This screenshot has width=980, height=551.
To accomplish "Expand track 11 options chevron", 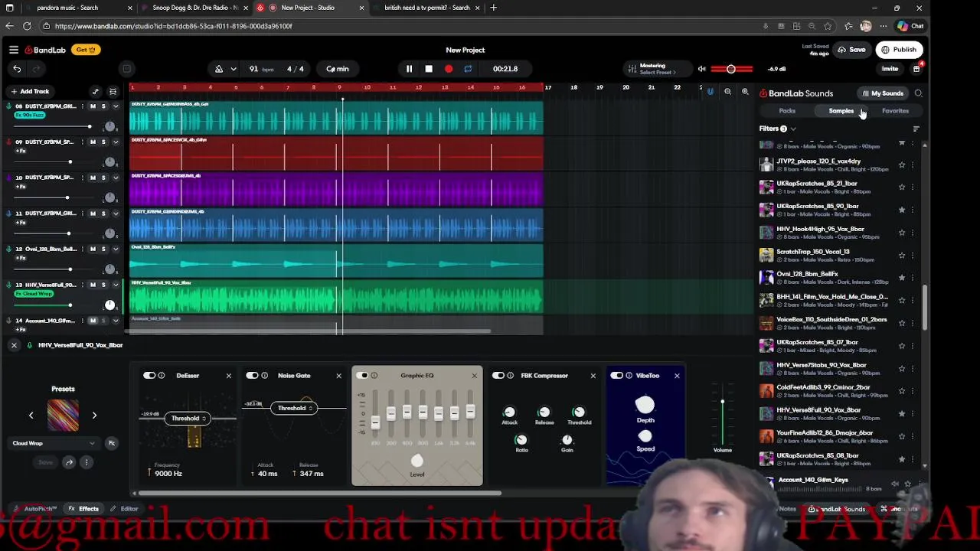I will click(x=116, y=214).
